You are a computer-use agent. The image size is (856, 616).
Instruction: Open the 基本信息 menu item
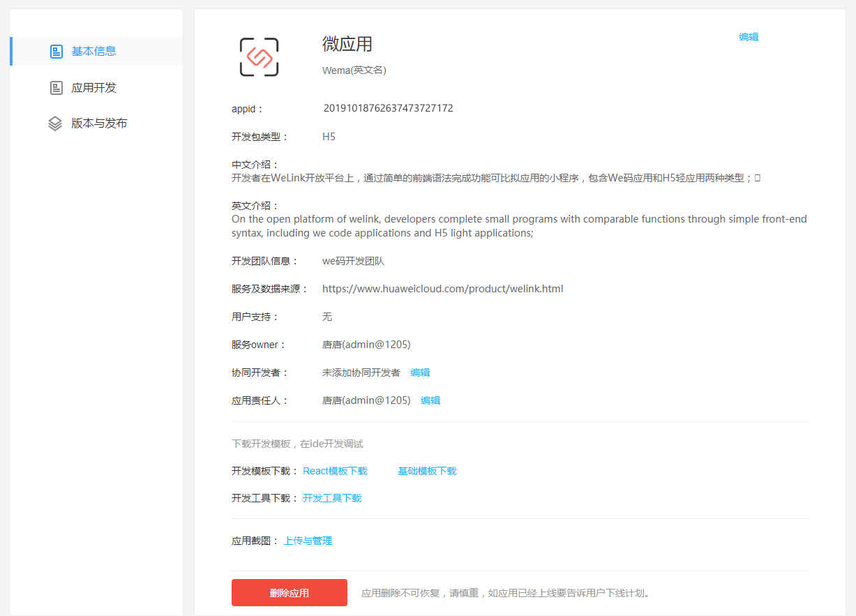[x=93, y=52]
